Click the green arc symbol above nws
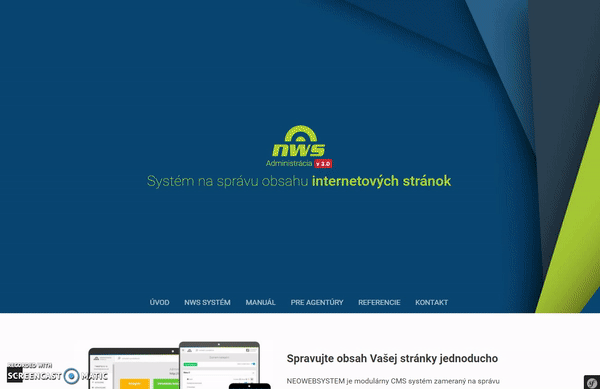The width and height of the screenshot is (600, 389). coord(301,133)
